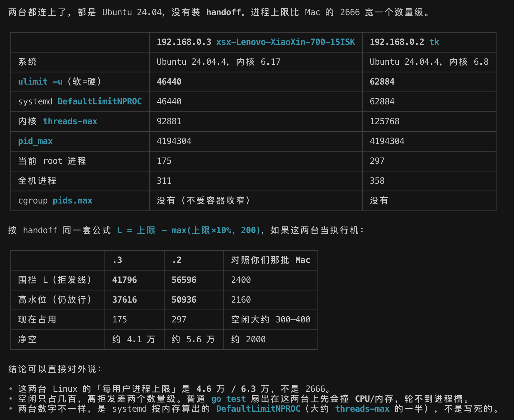Click 175 in the 当前 root 进程 row
Screen dimensions: 514x420
coord(164,161)
